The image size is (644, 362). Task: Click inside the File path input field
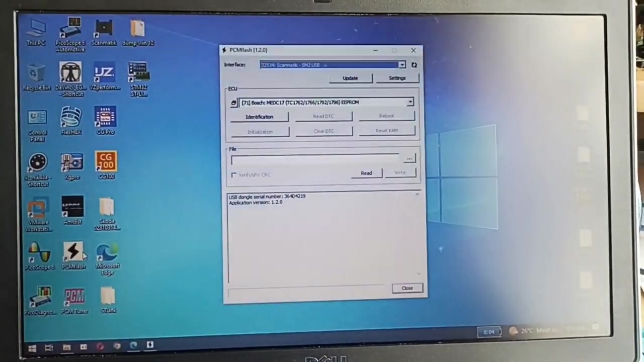(x=315, y=159)
